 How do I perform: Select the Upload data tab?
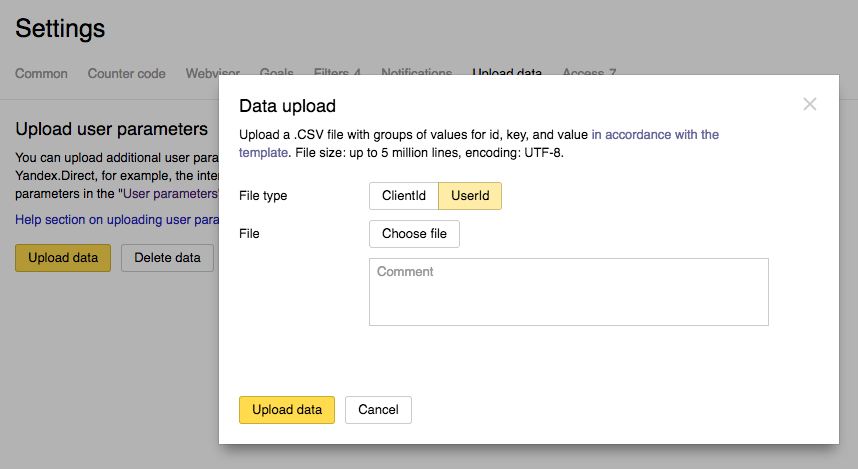[506, 73]
